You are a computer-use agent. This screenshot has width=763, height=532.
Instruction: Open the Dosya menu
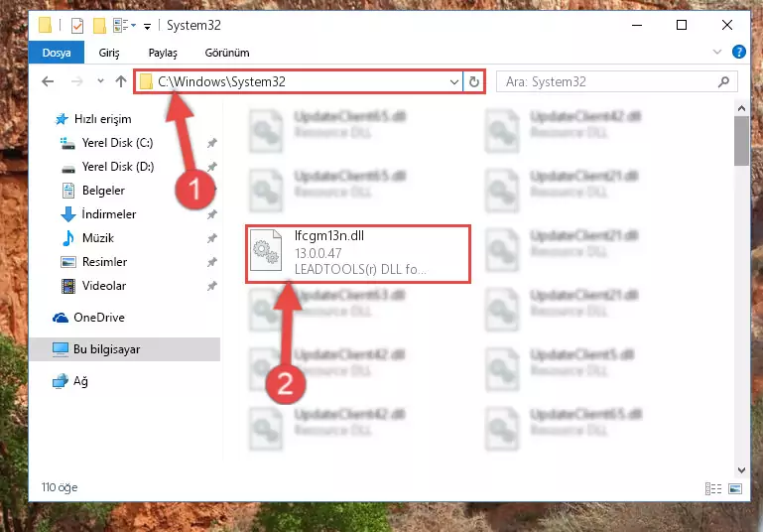click(57, 53)
